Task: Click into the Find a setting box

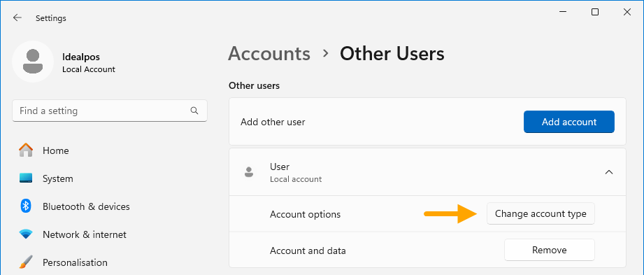Action: click(x=110, y=111)
